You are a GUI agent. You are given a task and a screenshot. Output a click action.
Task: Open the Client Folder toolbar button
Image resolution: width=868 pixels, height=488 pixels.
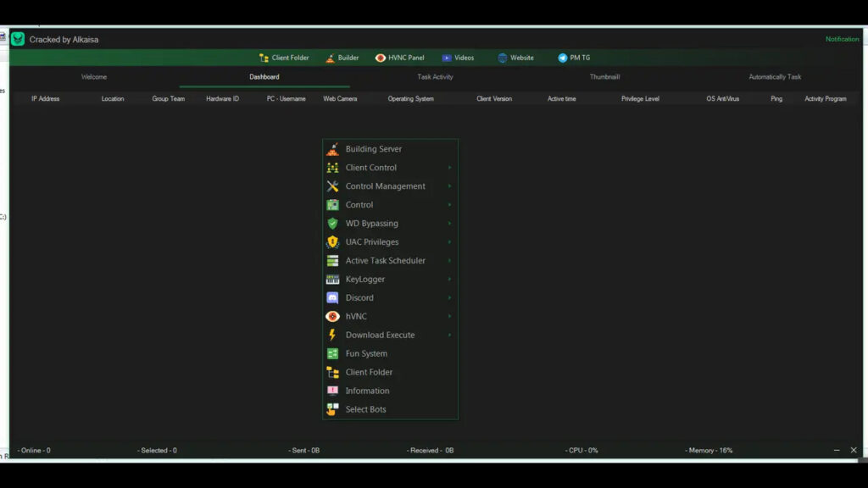pyautogui.click(x=284, y=58)
